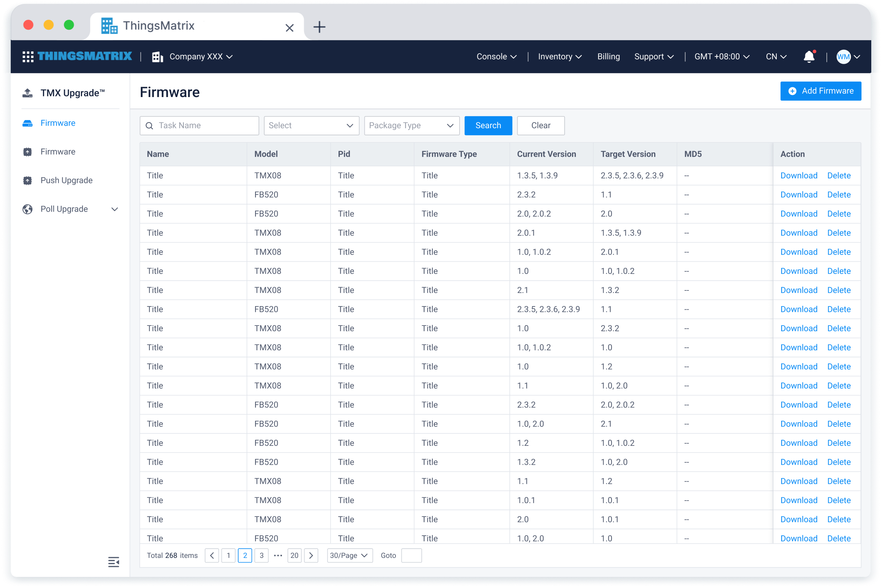Screen dimensions: 882x588
Task: Click the ThingsMatrix tab favicon
Action: tap(109, 25)
